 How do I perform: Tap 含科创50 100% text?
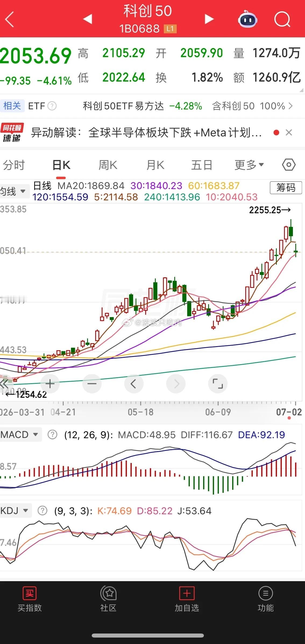click(249, 106)
